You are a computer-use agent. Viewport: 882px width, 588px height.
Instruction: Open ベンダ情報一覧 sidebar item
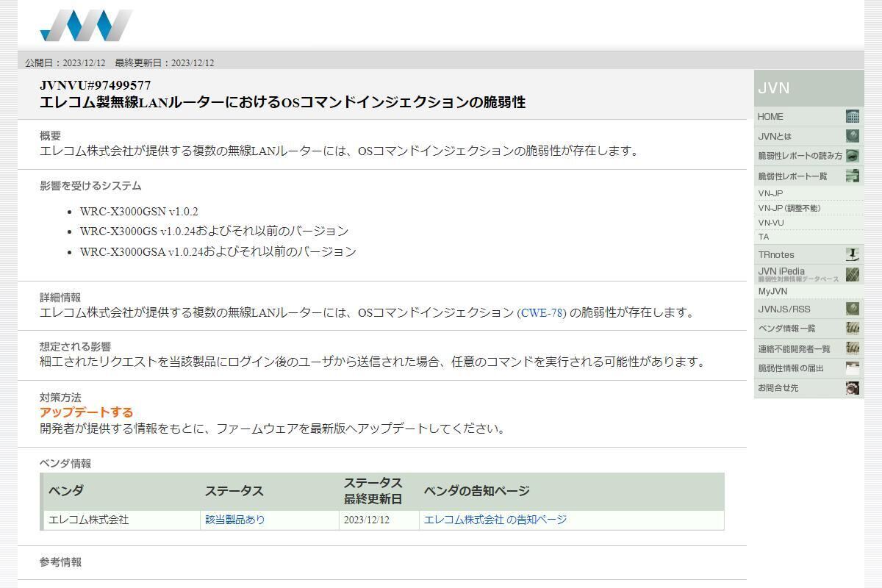click(x=808, y=329)
